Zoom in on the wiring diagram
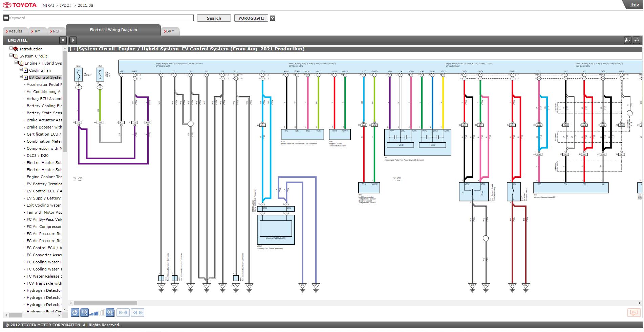 click(110, 313)
